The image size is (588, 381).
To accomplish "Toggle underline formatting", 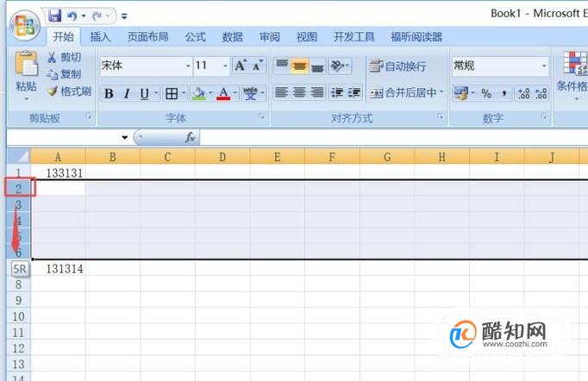I will (144, 93).
